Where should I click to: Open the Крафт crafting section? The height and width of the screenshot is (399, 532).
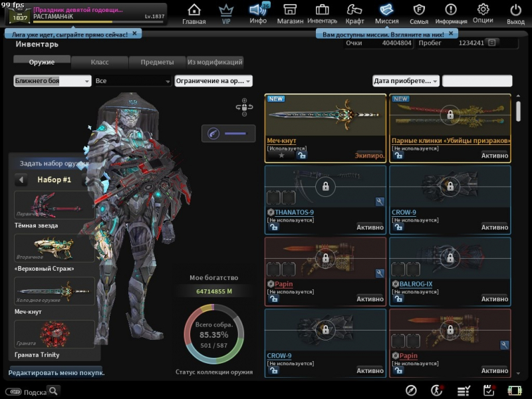click(354, 13)
